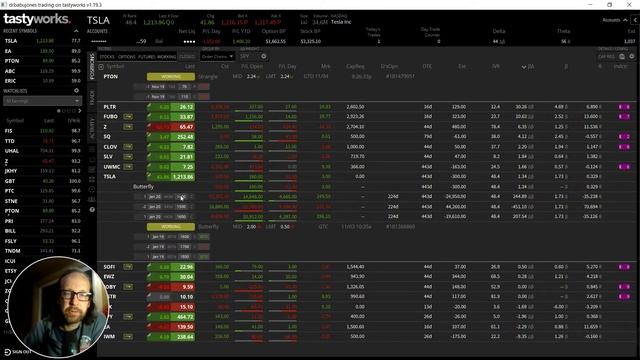The height and width of the screenshot is (360, 640).
Task: Minimize the tastyworks window
Action: (x=590, y=4)
